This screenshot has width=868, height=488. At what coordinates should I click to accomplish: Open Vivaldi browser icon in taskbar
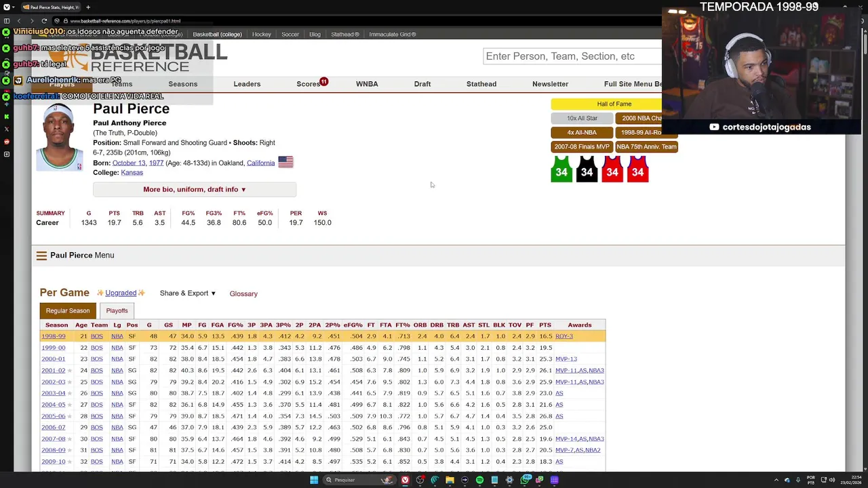click(x=405, y=480)
